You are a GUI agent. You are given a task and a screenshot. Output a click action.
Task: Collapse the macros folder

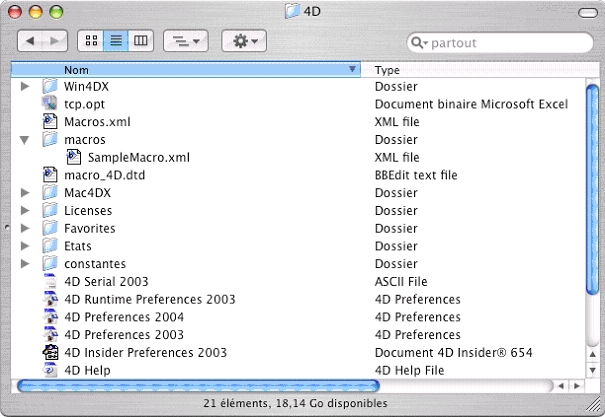pyautogui.click(x=26, y=140)
